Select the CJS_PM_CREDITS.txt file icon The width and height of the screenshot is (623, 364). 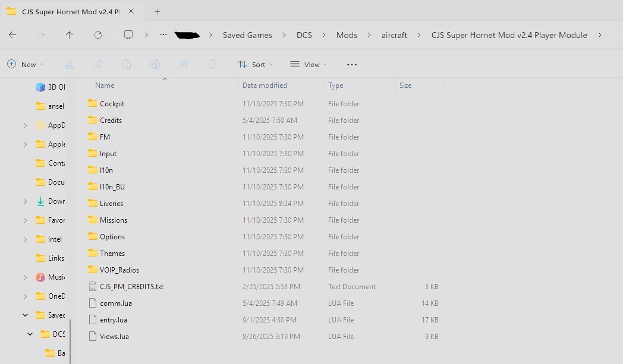pyautogui.click(x=93, y=286)
